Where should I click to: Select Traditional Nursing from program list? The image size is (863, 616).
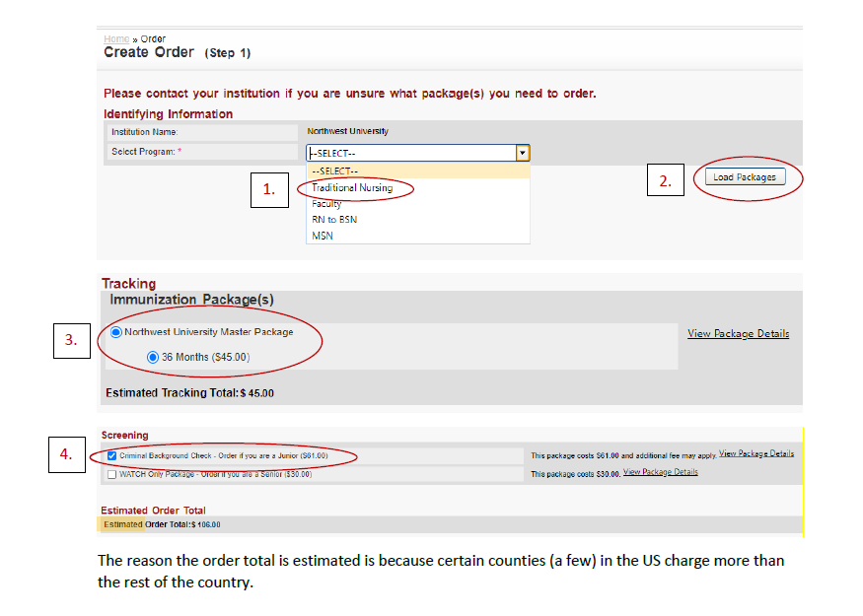pos(352,187)
